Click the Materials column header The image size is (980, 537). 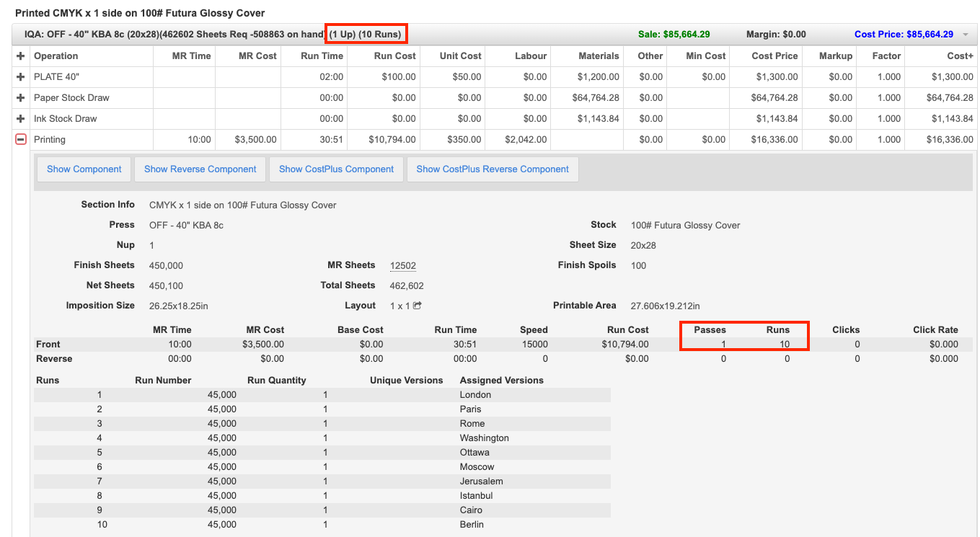pyautogui.click(x=599, y=56)
